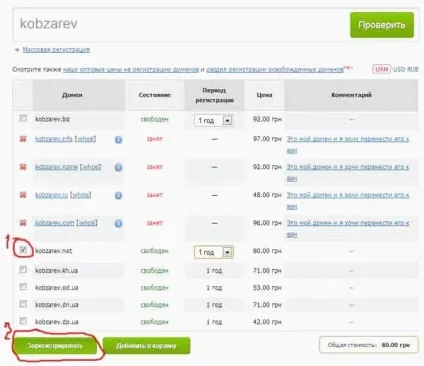Open whois for kobzarev.com
Screen dimensions: 424x366
[x=87, y=223]
